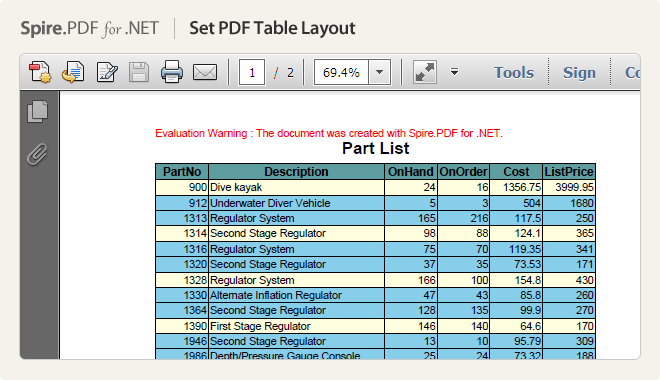
Task: Click part number 1314 cell
Action: point(182,234)
